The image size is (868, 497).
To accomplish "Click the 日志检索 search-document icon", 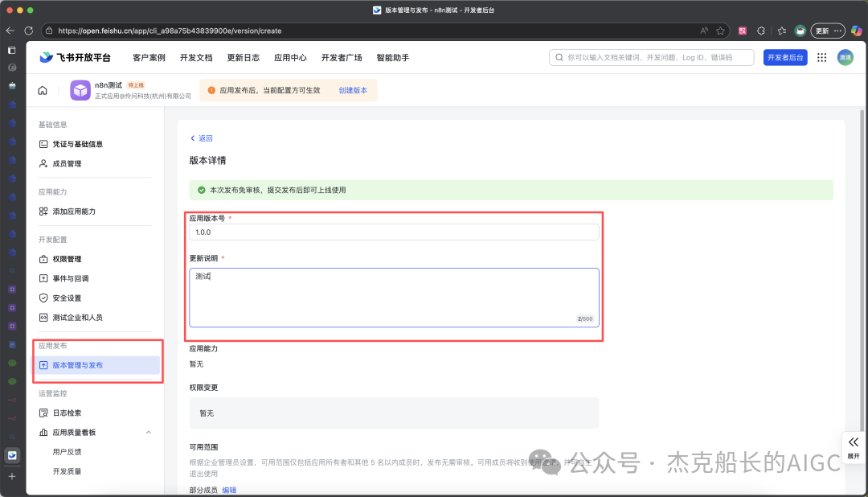I will [43, 413].
